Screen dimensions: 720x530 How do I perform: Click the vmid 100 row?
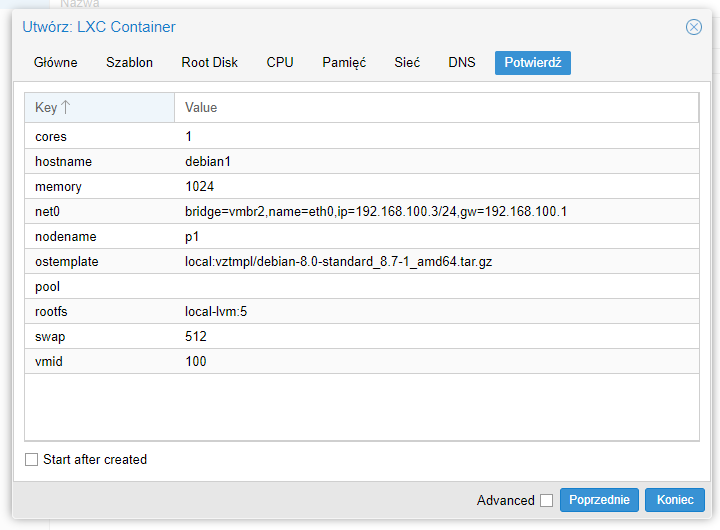tap(361, 362)
